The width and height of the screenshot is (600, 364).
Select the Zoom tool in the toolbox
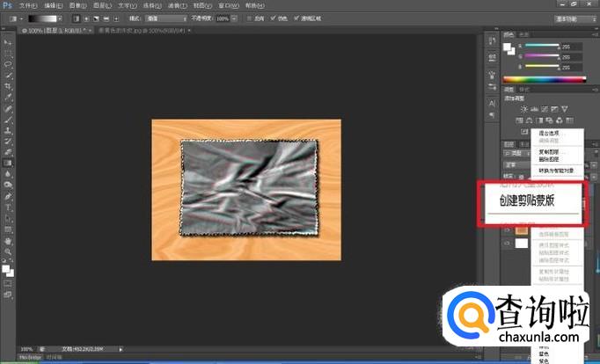tap(8, 251)
